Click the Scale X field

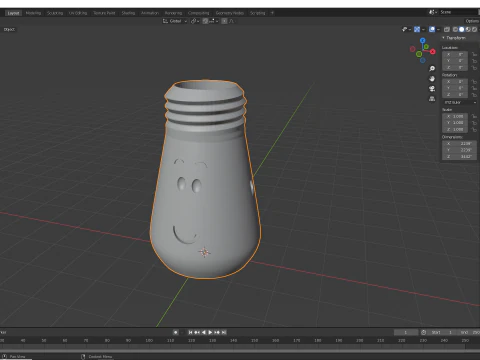[x=455, y=116]
